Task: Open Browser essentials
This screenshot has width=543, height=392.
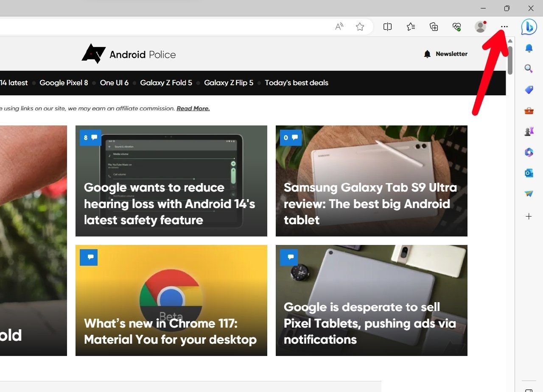Action: pos(456,26)
